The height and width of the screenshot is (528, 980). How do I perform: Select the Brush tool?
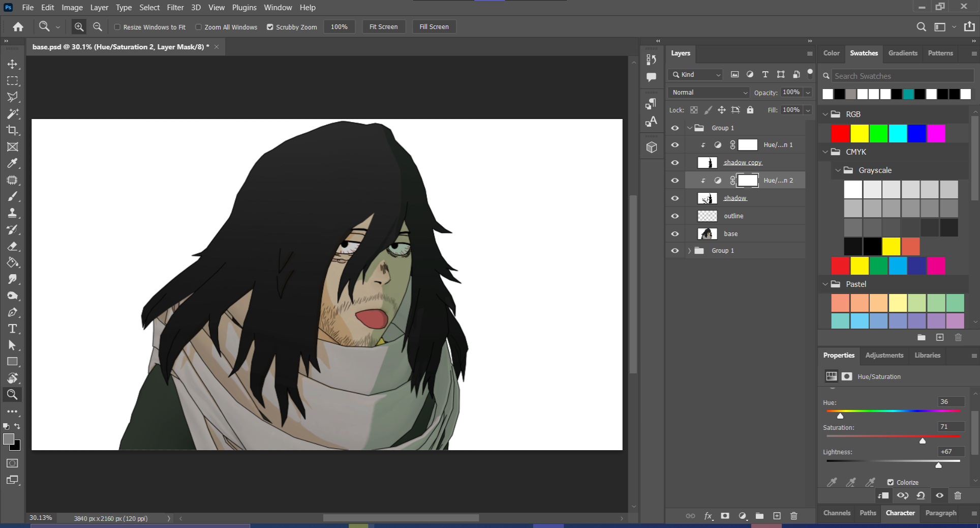pos(12,196)
